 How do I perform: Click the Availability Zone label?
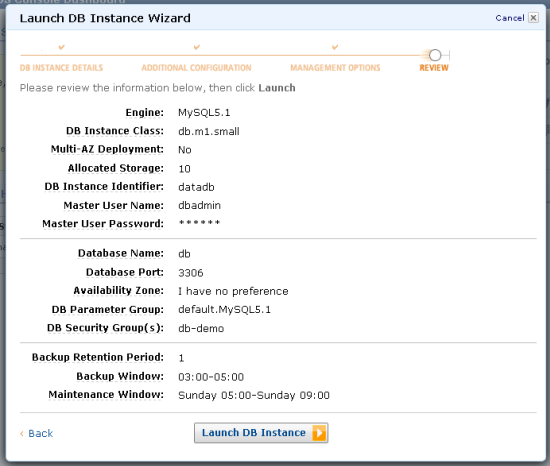[x=118, y=291]
